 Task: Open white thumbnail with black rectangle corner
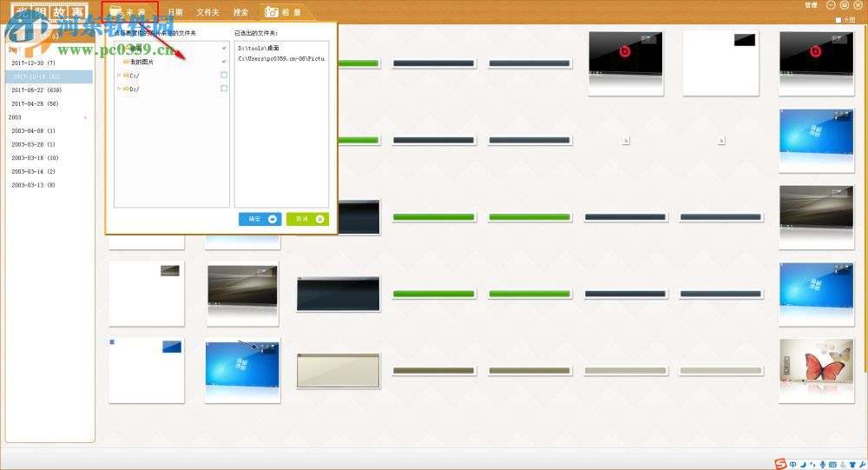pyautogui.click(x=720, y=63)
